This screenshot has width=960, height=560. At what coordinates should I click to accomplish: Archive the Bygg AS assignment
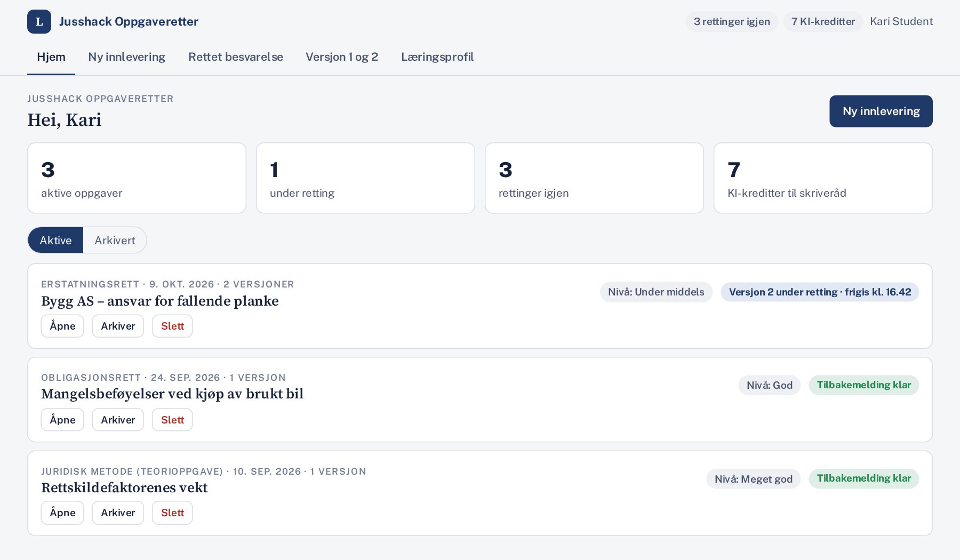coord(118,326)
